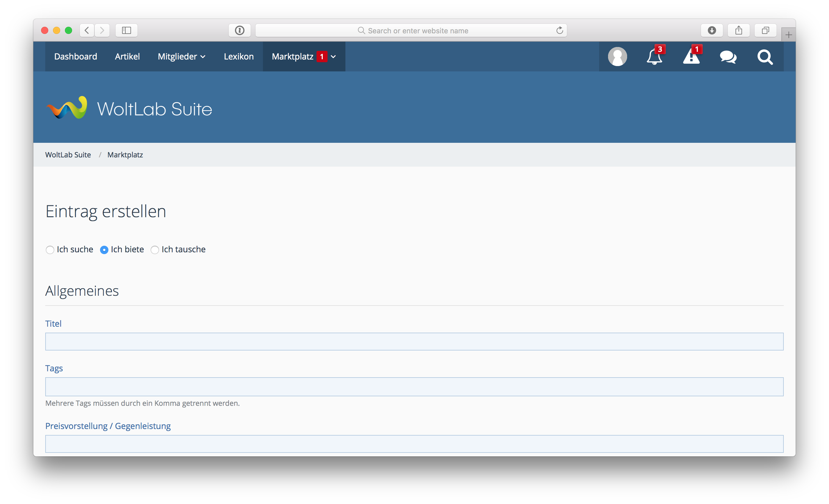
Task: Open the Dashboard menu item
Action: pyautogui.click(x=75, y=57)
